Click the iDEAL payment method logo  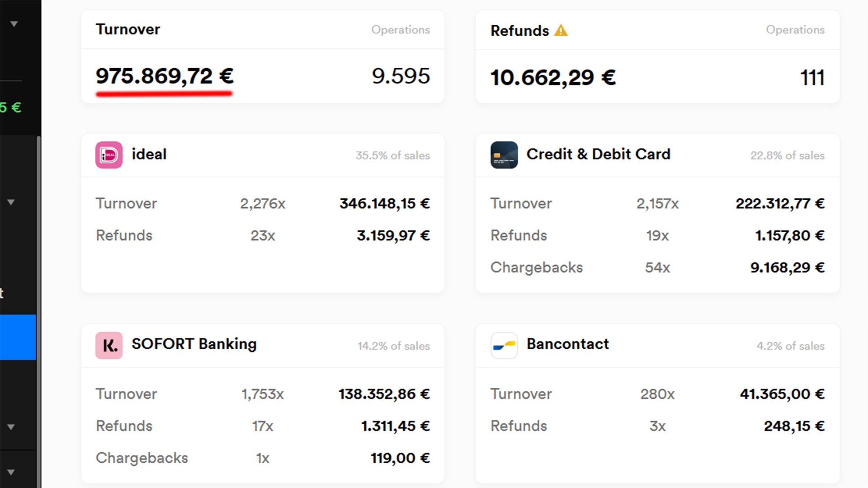[x=108, y=155]
